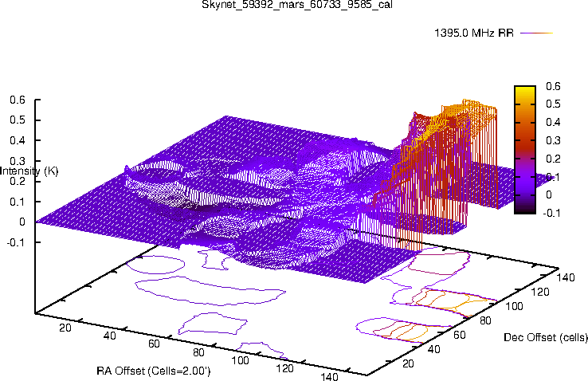
Task: Click the 0.4 value on the color bar
Action: [553, 122]
